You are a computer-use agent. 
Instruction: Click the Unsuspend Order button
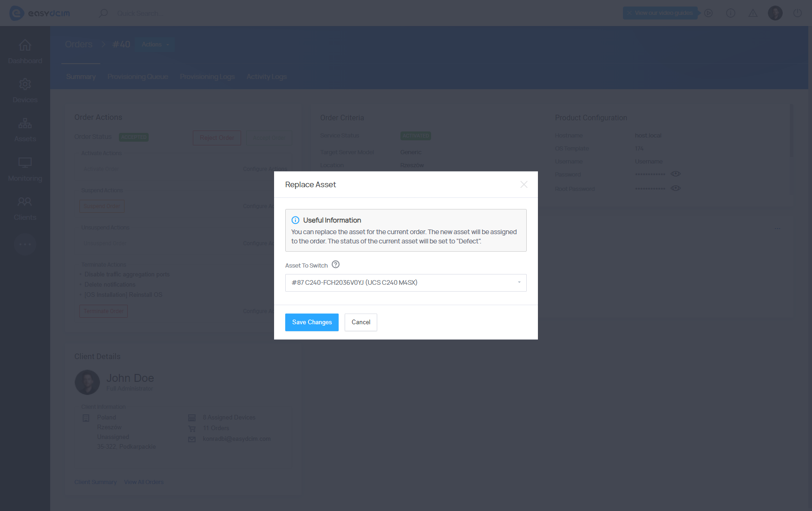[105, 243]
